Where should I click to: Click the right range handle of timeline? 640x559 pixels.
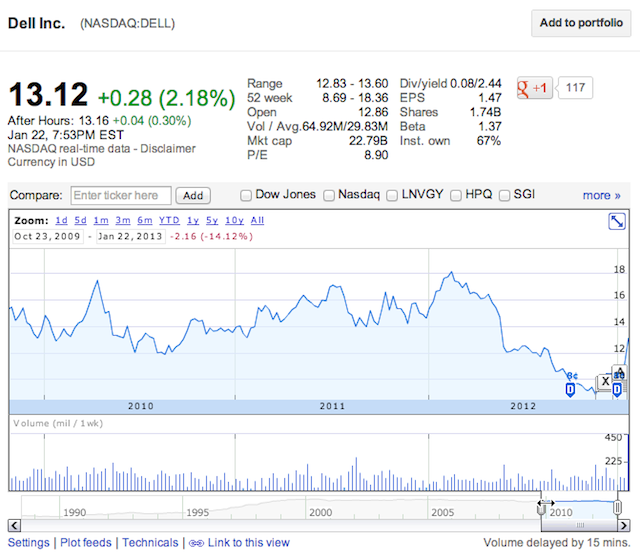(x=618, y=508)
